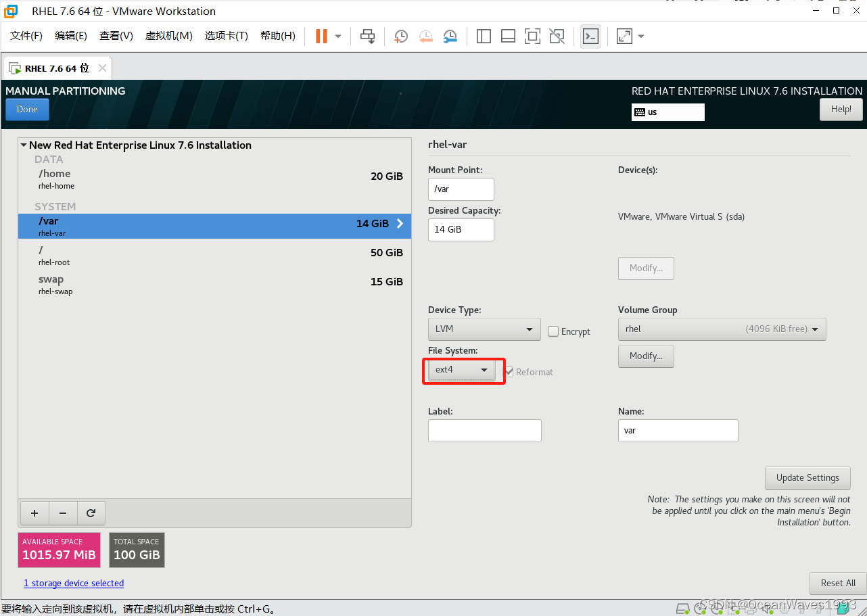Click Reset All button
867x616 pixels.
(x=838, y=584)
